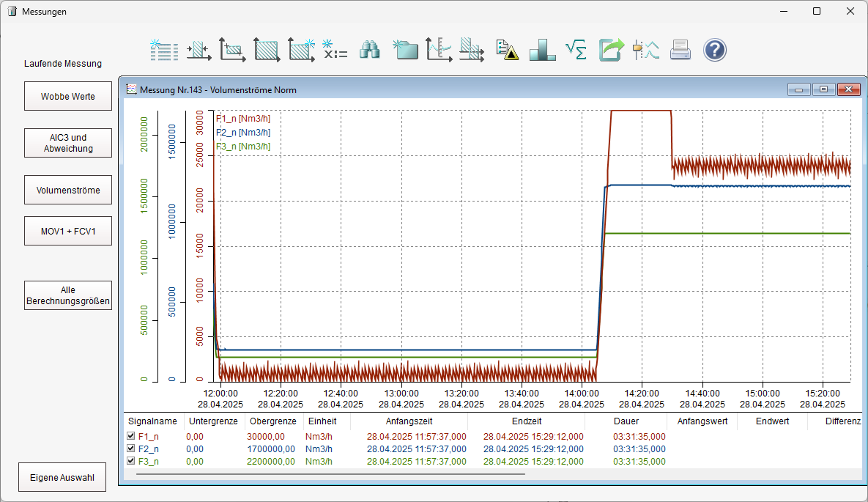Screen dimensions: 868x502
Task: Click the F1_n Obergrenze value 30000,00
Action: point(266,437)
